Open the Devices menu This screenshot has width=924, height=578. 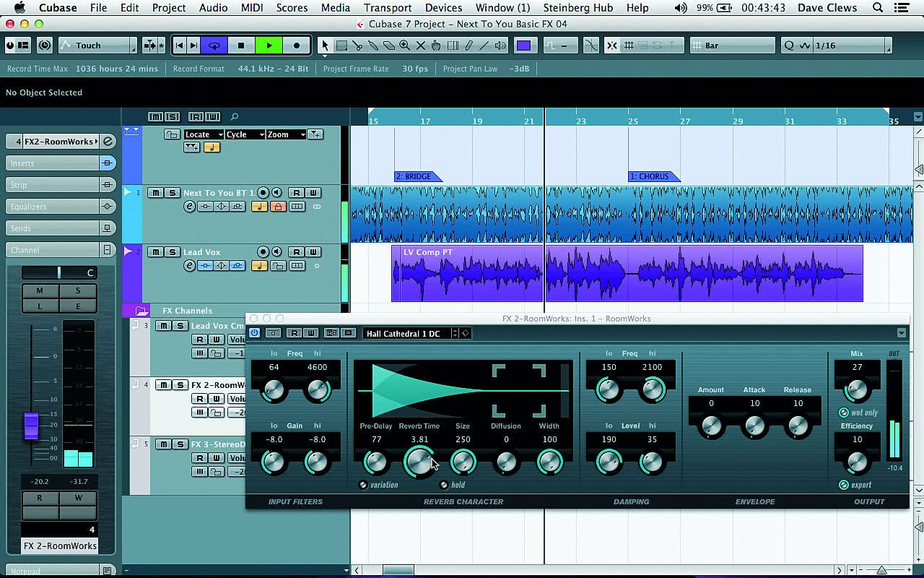point(443,8)
